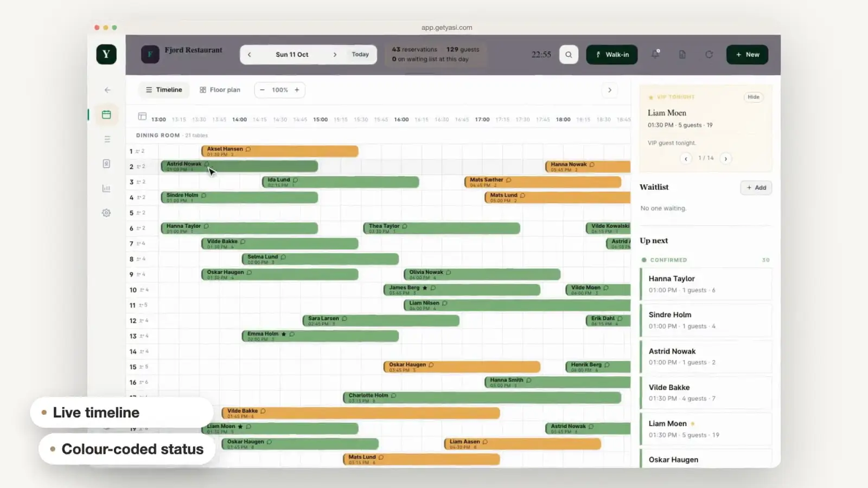This screenshot has width=868, height=488.
Task: Open Hanna Taylor card in Up next
Action: [x=706, y=284]
